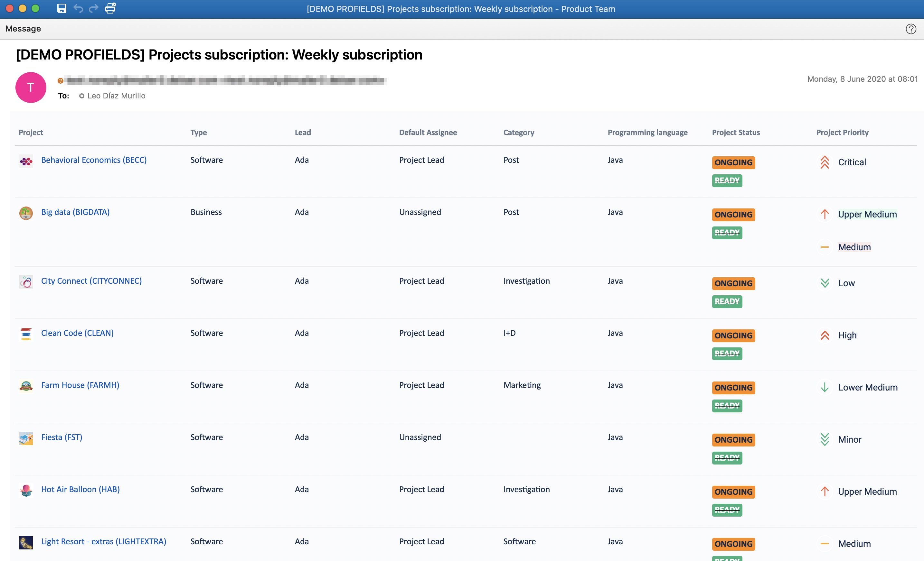
Task: Click the READY status badge for Fiesta
Action: [x=727, y=457]
